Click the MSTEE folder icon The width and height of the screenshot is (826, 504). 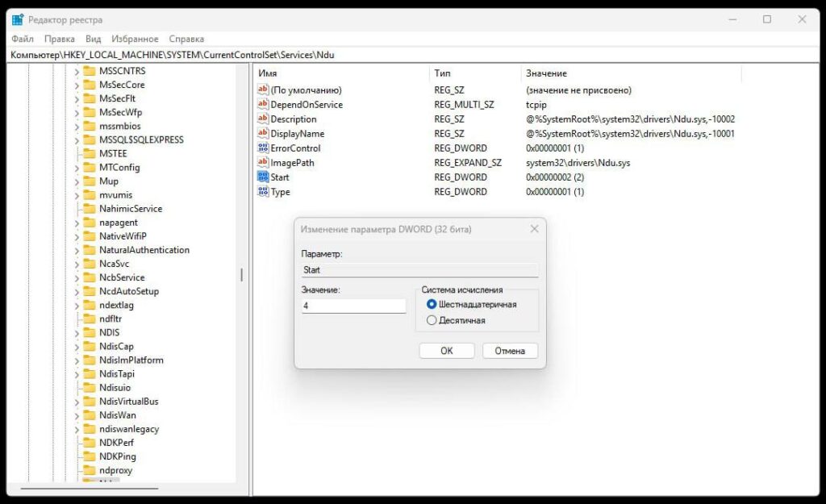point(90,153)
